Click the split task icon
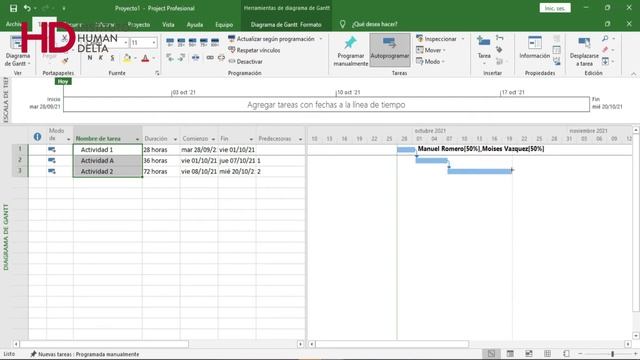Image resolution: width=640 pixels, height=360 pixels. point(196,58)
